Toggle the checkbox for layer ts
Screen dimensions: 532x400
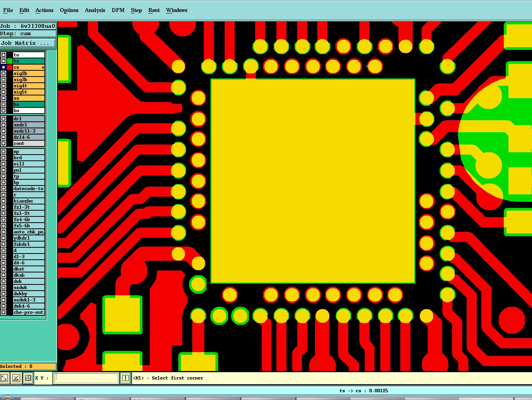3,61
